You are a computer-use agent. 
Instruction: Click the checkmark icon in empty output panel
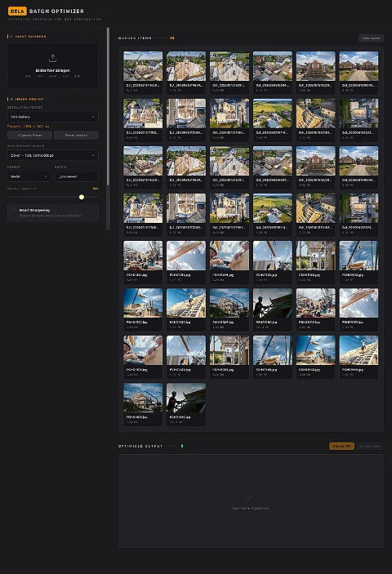coord(251,496)
